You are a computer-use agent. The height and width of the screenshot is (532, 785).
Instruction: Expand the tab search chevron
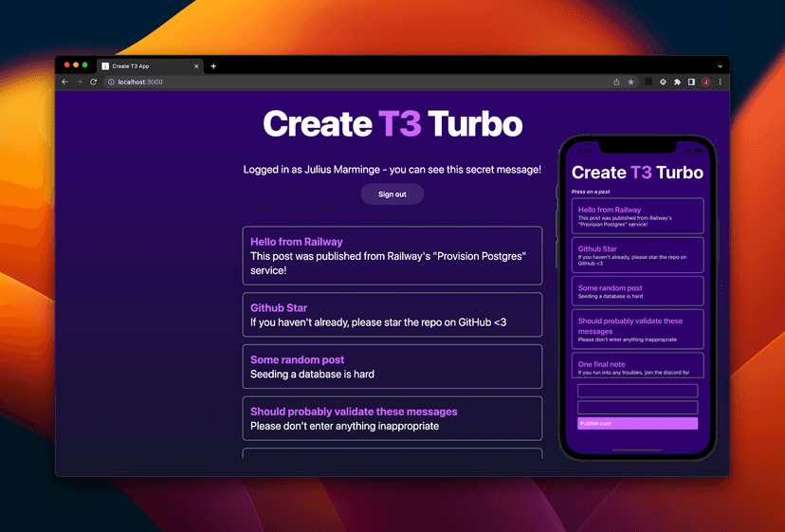point(720,66)
